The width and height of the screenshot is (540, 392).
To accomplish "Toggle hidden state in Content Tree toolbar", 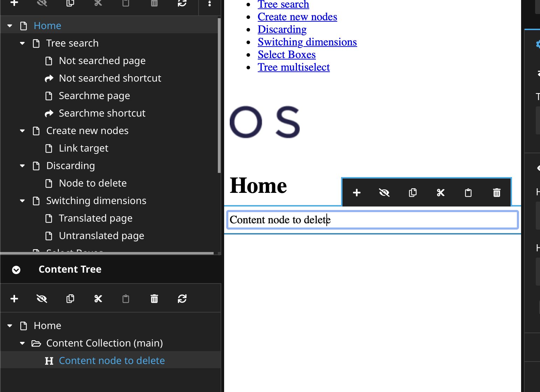I will tap(42, 299).
